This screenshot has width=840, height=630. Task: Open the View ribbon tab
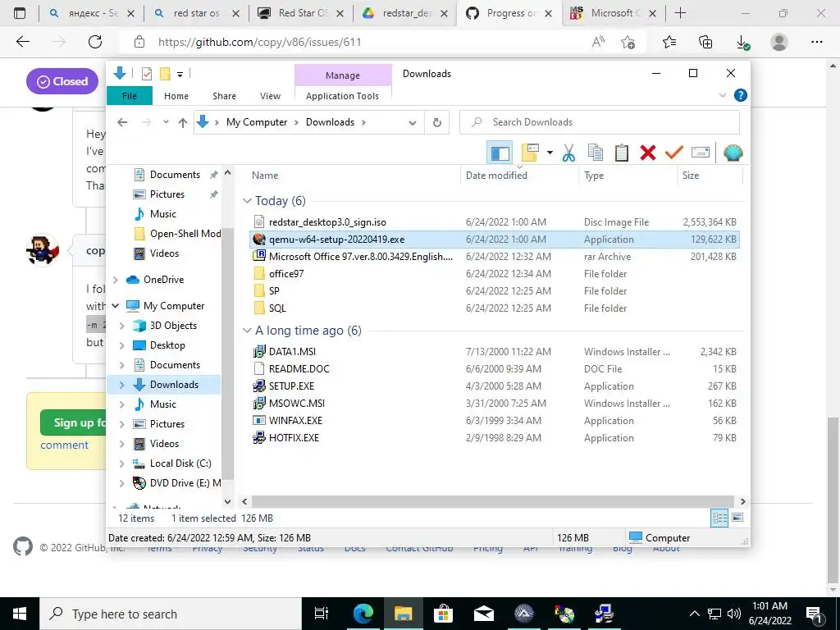pos(270,96)
